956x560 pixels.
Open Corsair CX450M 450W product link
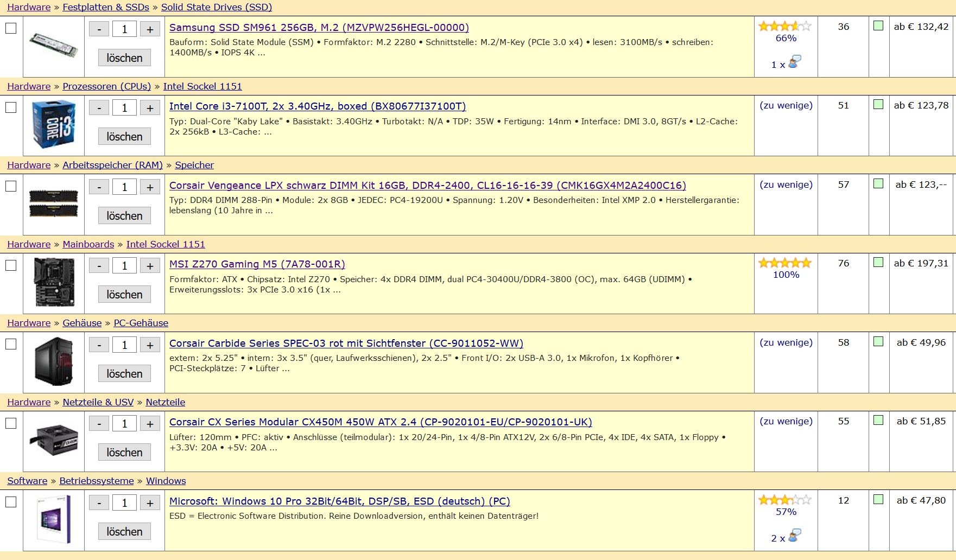point(381,422)
